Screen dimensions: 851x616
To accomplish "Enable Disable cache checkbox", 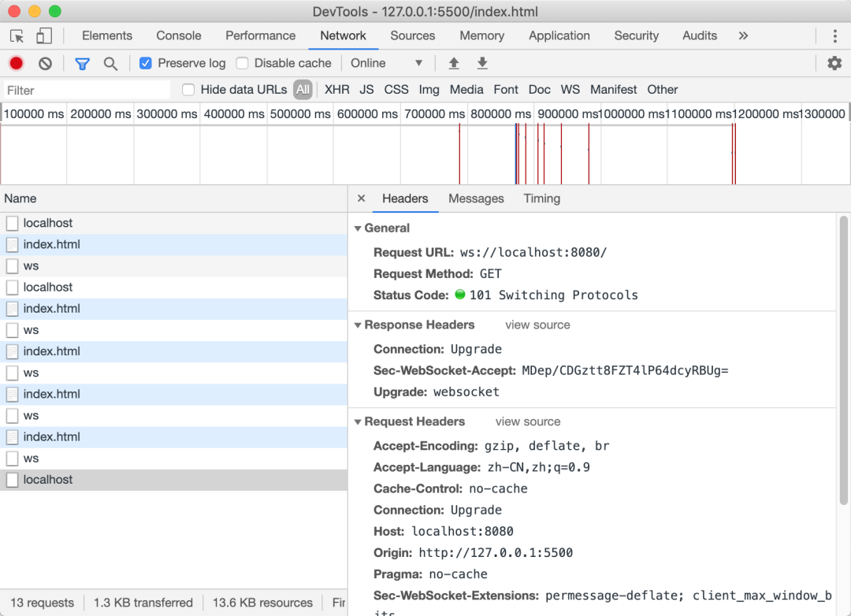I will (x=242, y=64).
